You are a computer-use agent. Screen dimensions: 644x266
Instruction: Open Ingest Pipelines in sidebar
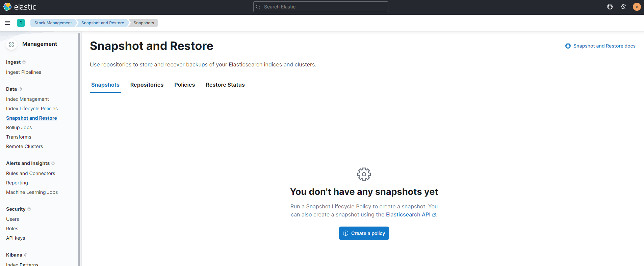[x=24, y=72]
